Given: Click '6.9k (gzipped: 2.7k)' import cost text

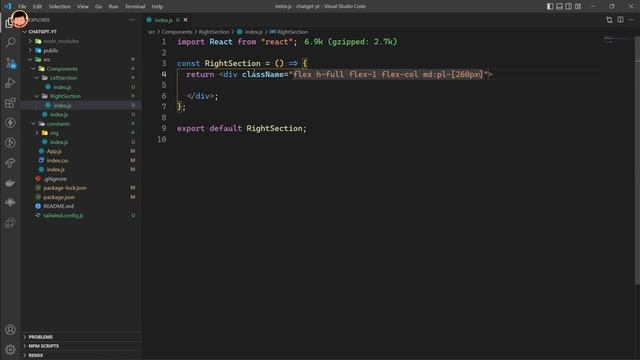Looking at the screenshot, I should click(350, 42).
